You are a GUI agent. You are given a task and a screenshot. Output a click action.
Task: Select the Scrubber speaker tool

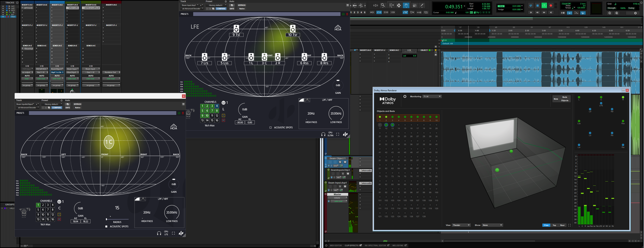click(x=414, y=5)
